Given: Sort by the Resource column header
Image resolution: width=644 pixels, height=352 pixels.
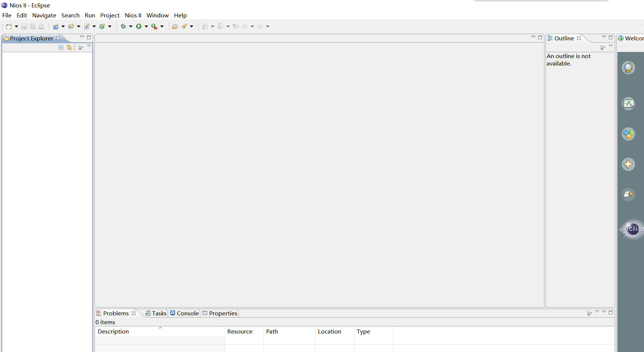Looking at the screenshot, I should [244, 331].
